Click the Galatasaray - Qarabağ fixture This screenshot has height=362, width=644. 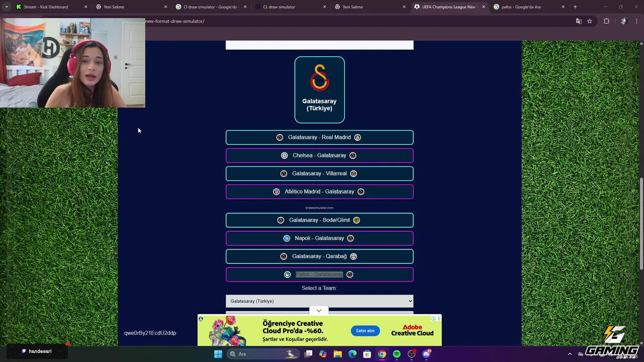pyautogui.click(x=319, y=256)
